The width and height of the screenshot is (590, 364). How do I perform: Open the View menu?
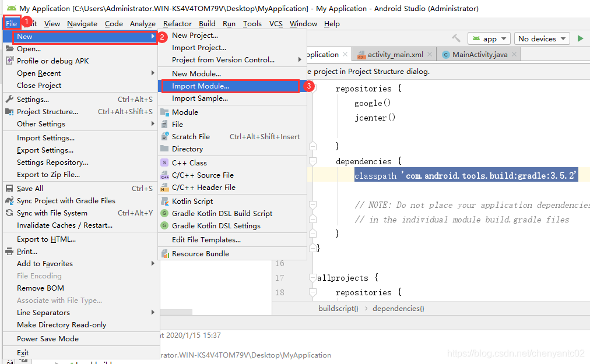click(52, 24)
